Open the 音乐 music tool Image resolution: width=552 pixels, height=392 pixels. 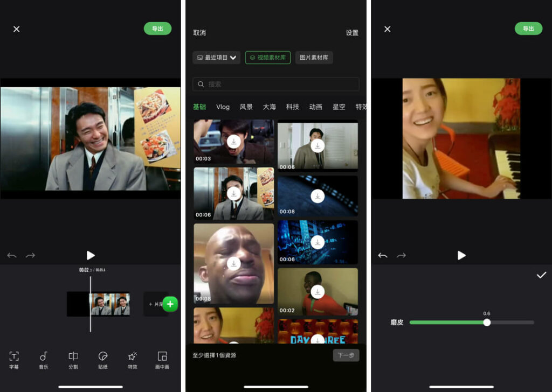point(43,360)
